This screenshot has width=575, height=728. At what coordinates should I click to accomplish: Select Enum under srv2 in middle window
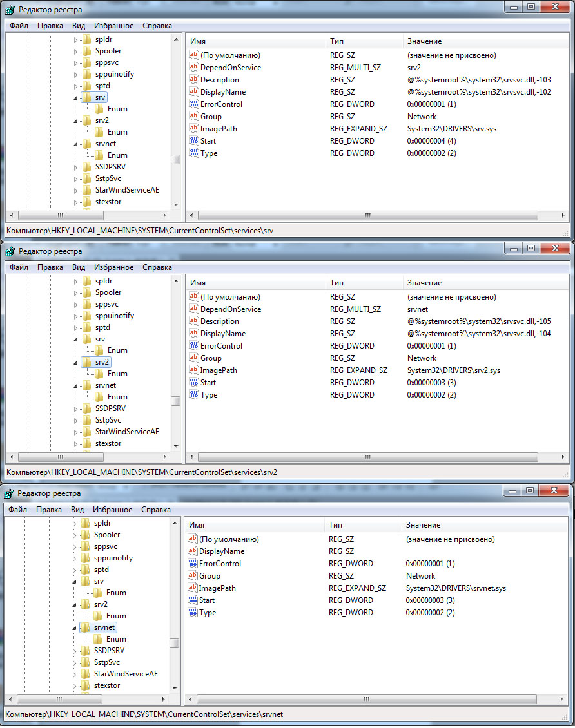(117, 373)
